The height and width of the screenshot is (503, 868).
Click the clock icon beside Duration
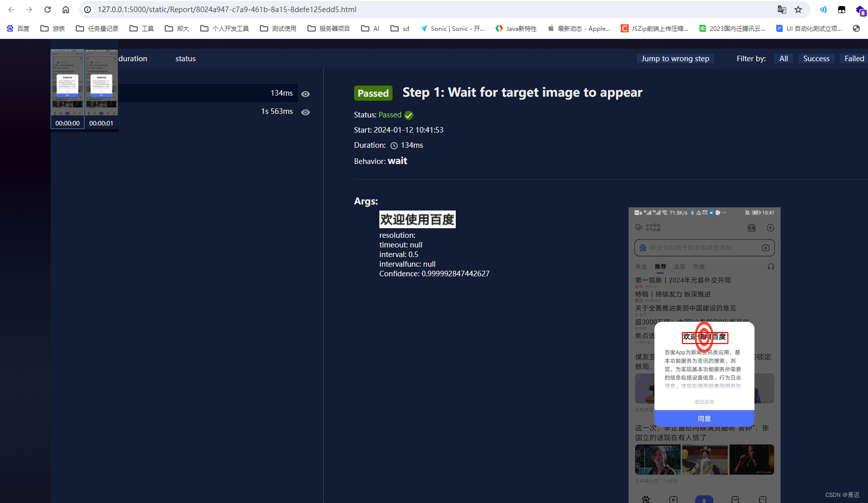tap(394, 146)
